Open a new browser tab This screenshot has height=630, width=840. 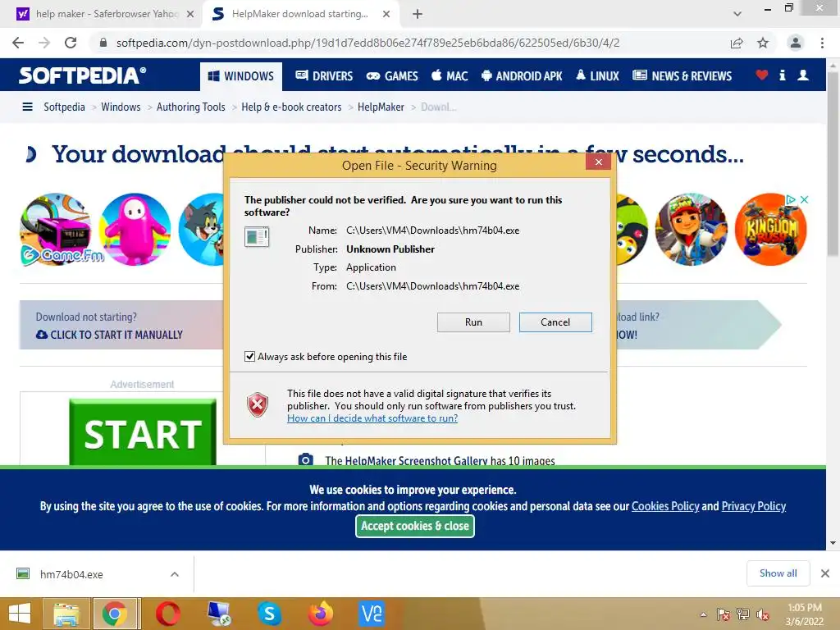[x=418, y=14]
